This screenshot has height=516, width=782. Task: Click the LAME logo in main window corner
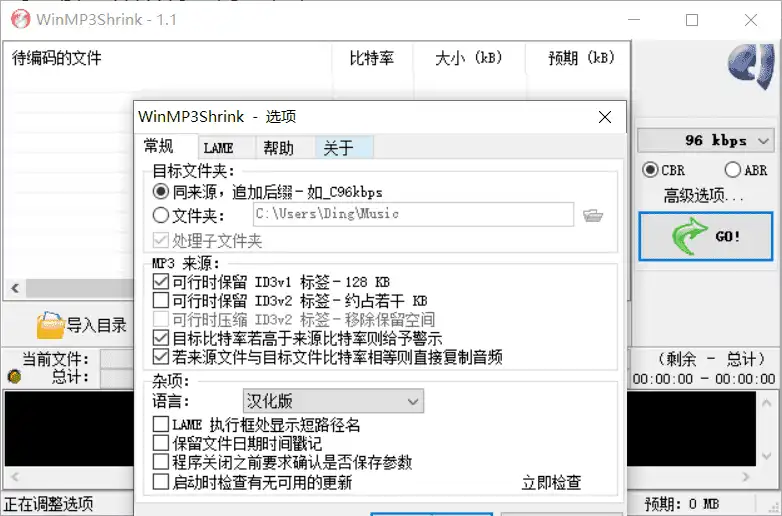point(751,67)
